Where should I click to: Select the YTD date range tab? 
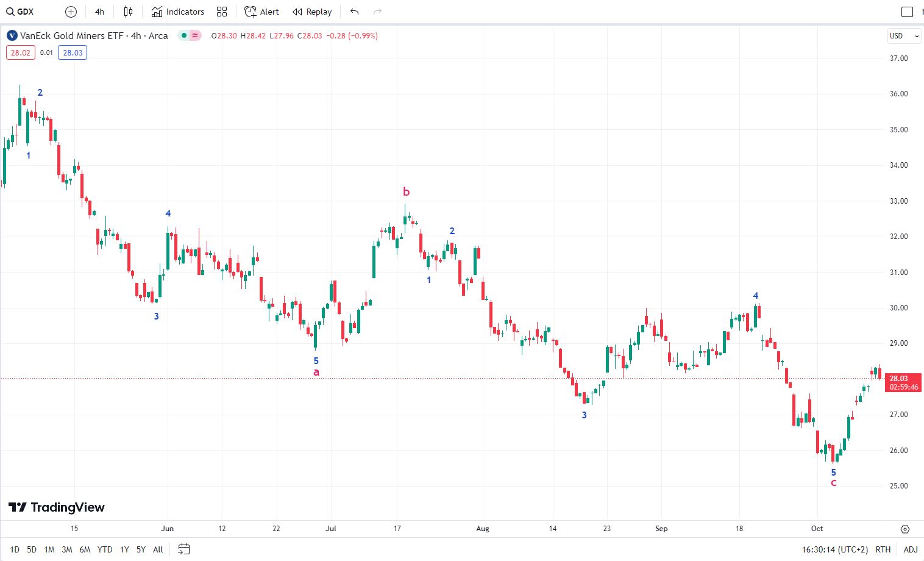pyautogui.click(x=105, y=549)
